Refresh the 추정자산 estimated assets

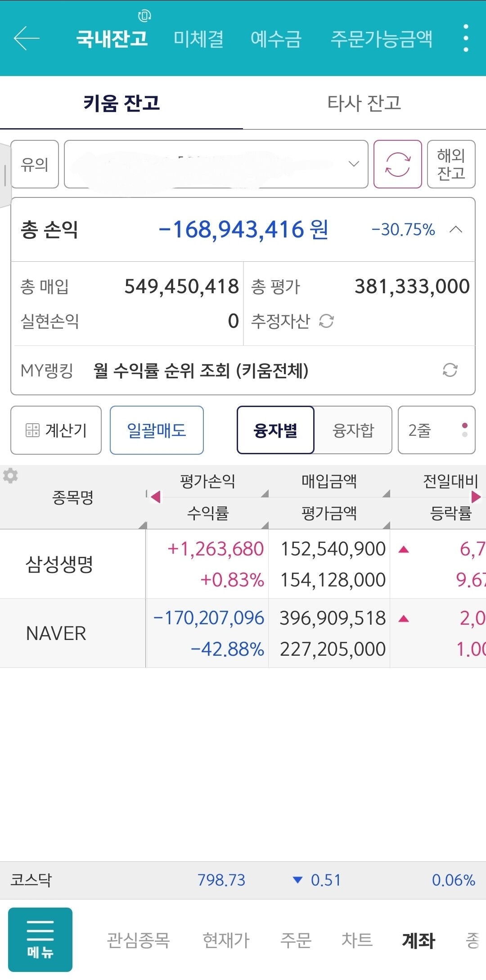(x=326, y=322)
